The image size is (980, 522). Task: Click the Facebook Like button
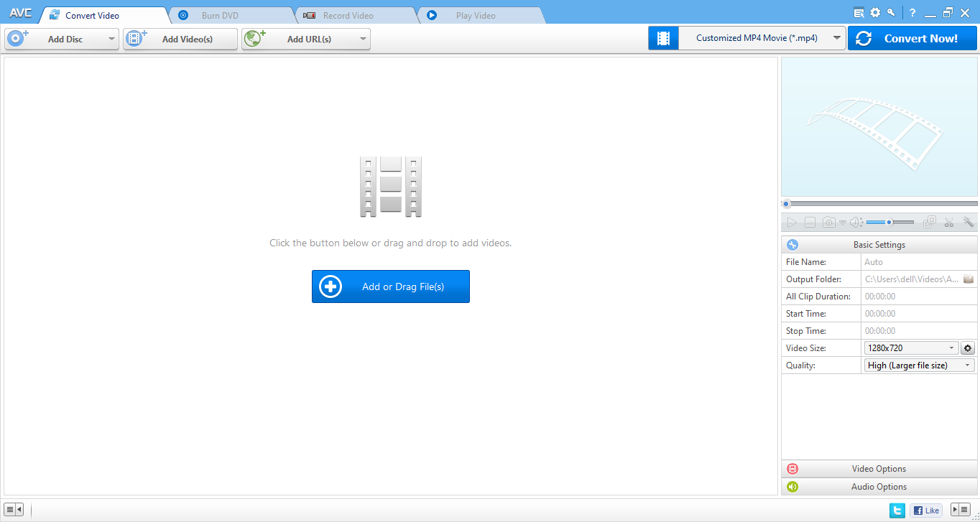[x=926, y=511]
